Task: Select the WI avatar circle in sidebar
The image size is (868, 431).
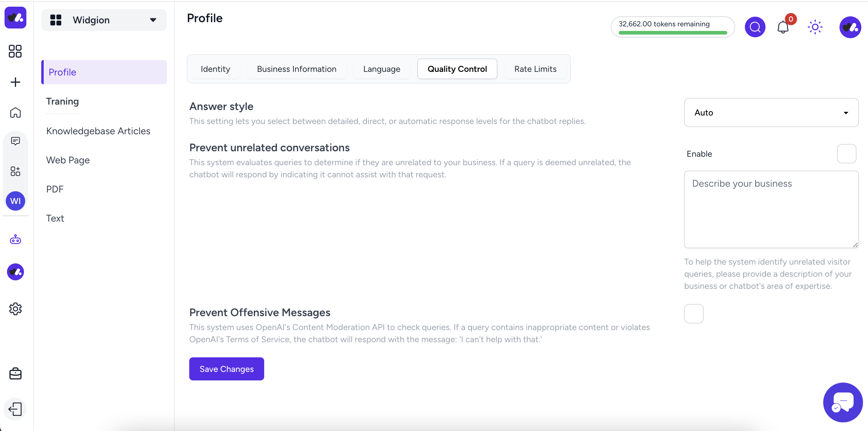Action: coord(15,201)
